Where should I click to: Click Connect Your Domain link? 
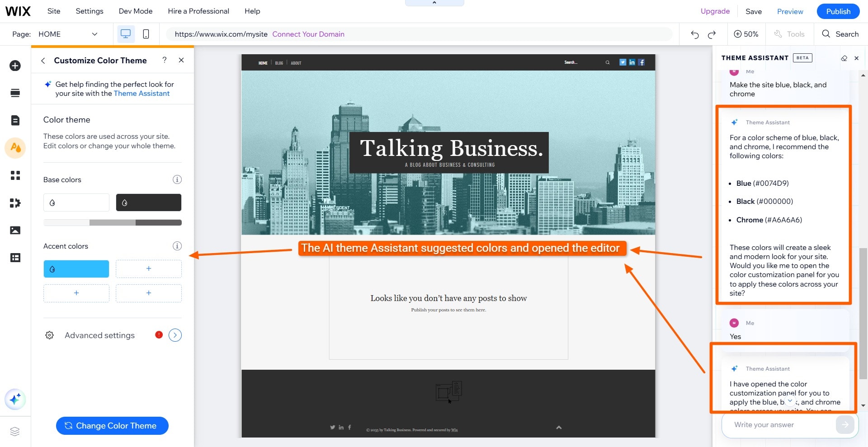[x=308, y=34]
